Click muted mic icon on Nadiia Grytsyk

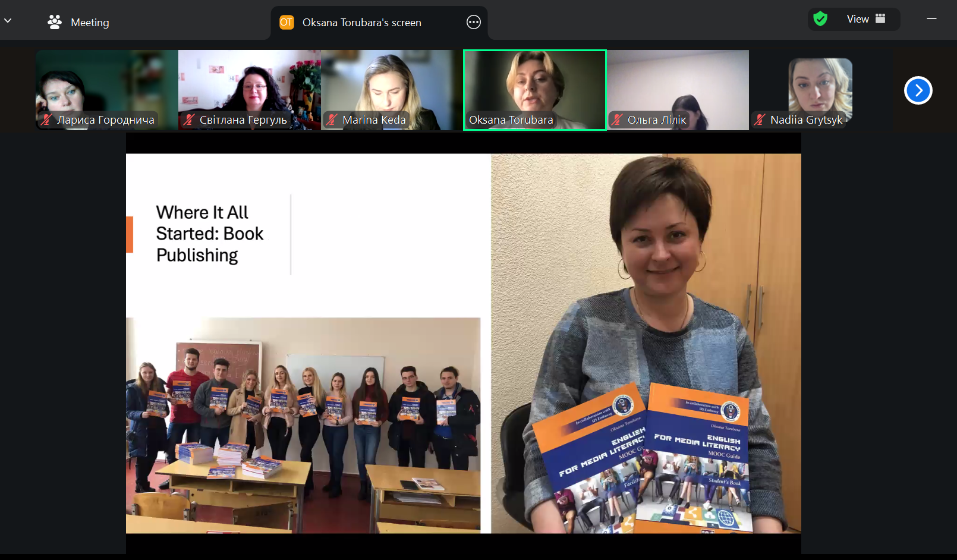[760, 120]
